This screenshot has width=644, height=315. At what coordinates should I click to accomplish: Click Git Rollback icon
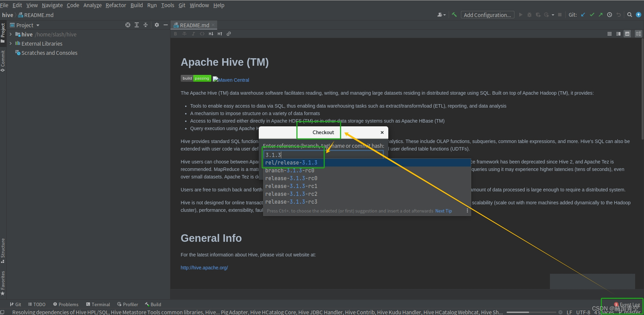618,15
